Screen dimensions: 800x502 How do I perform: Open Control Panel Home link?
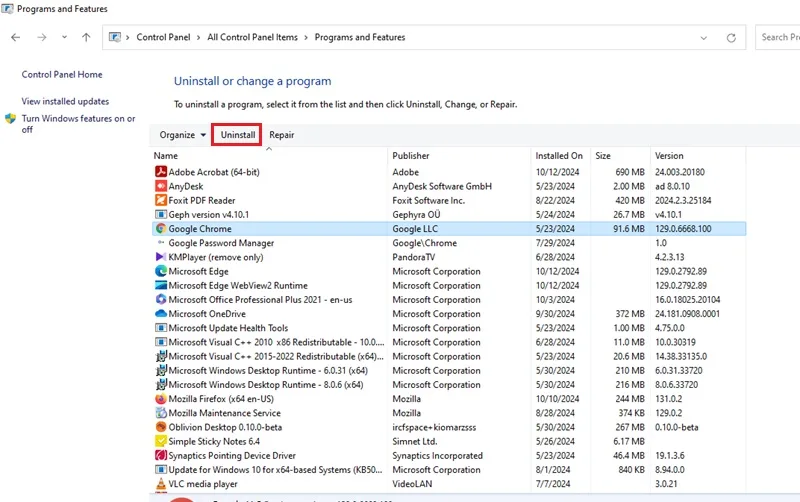pyautogui.click(x=62, y=74)
